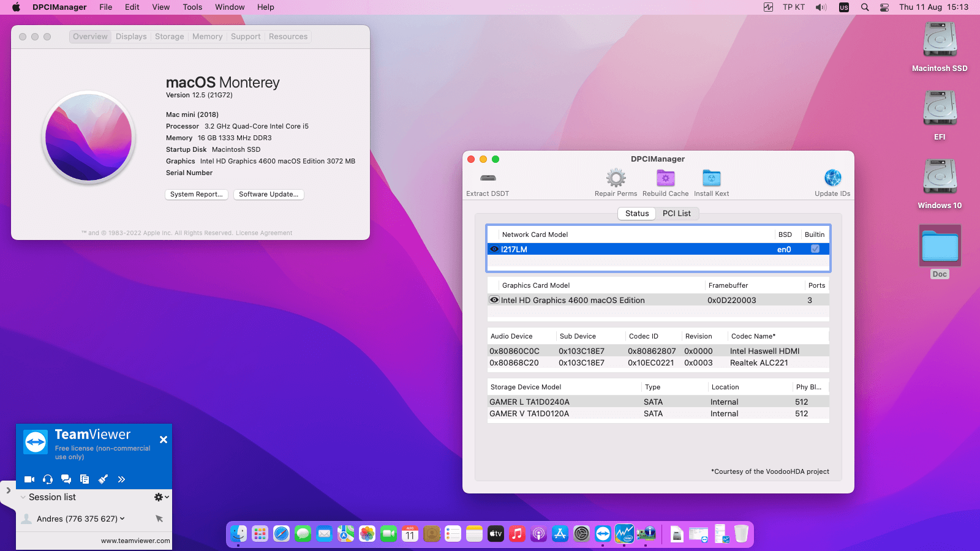Screen dimensions: 980x551
Task: Run Repair Perms from the toolbar
Action: pyautogui.click(x=616, y=178)
